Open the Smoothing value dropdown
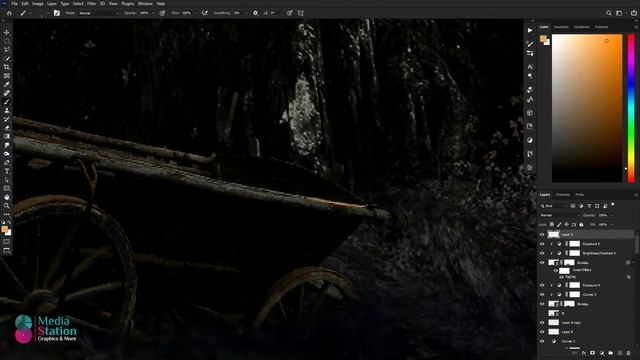 coord(246,13)
